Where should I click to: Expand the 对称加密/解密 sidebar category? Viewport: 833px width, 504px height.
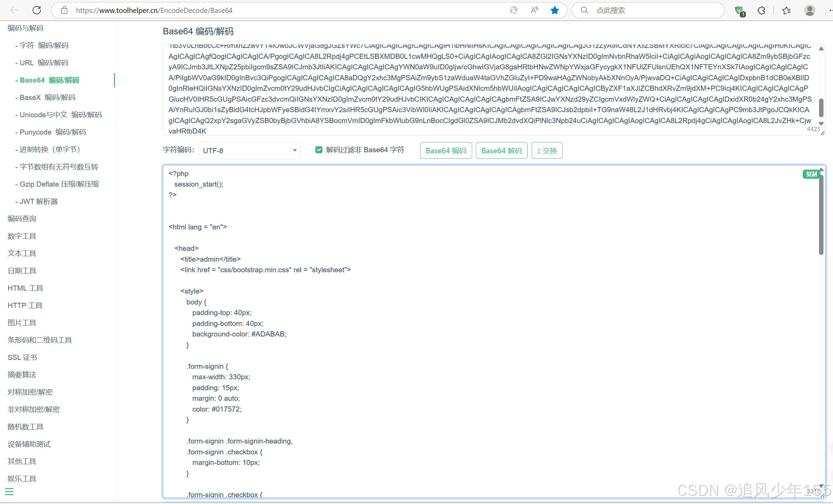(x=30, y=392)
